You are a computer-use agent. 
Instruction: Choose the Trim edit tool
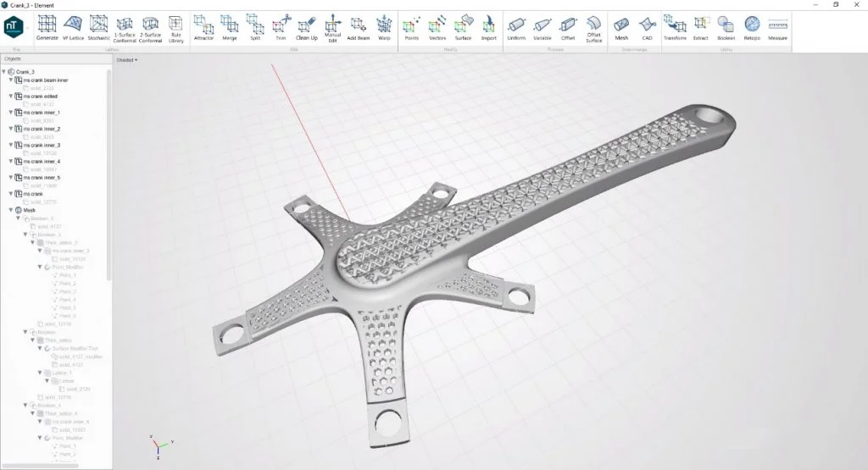[281, 27]
